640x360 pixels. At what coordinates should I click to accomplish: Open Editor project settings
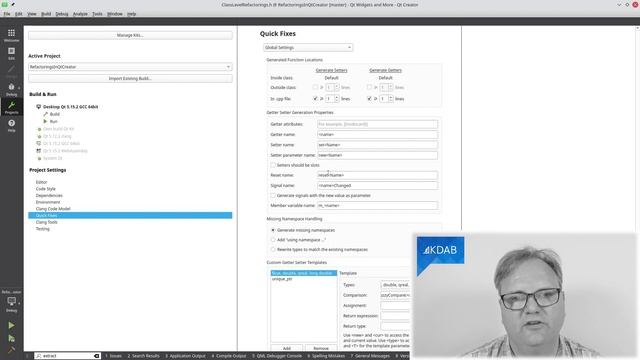coord(41,182)
